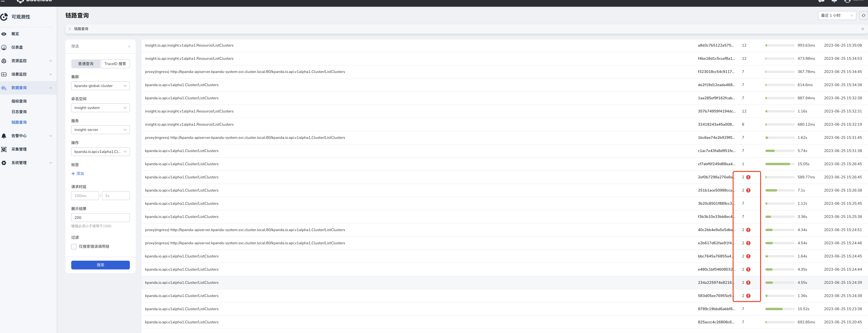Open the 服务 insight-server dropdown
The image size is (868, 333).
pyautogui.click(x=100, y=130)
